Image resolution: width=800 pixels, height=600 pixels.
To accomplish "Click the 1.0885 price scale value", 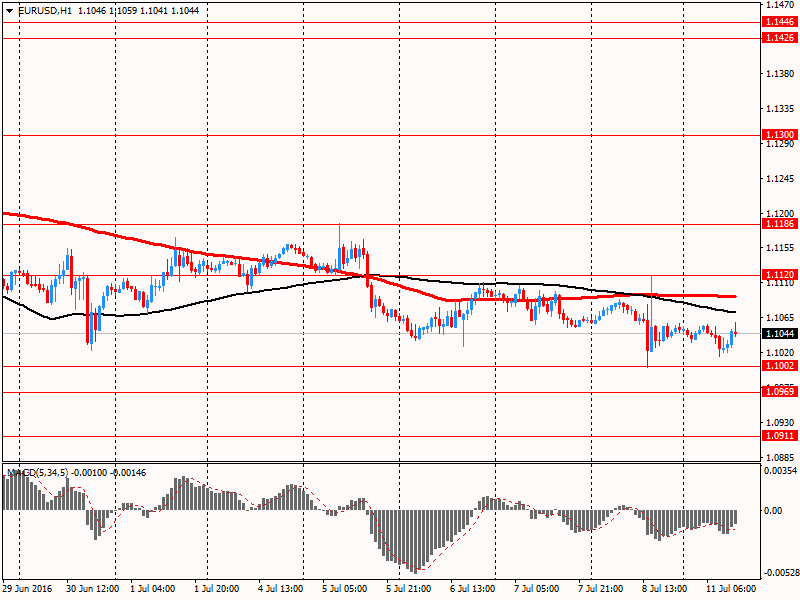I will pos(781,457).
